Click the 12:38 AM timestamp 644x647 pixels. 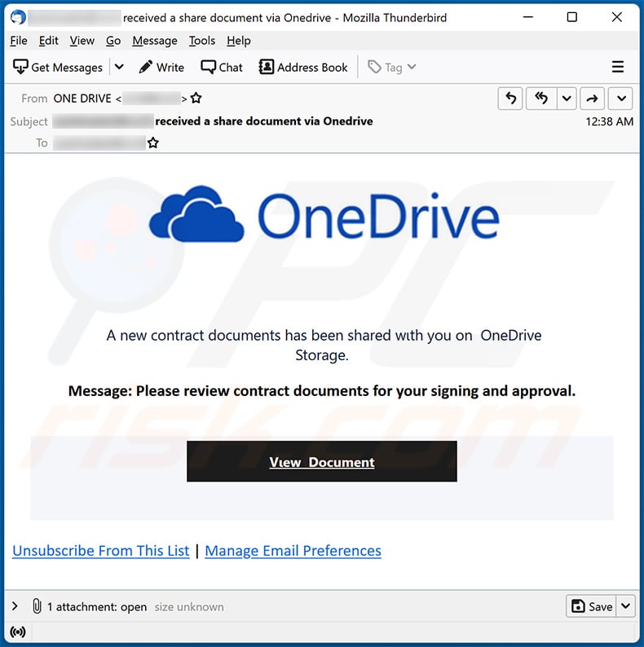tap(609, 121)
